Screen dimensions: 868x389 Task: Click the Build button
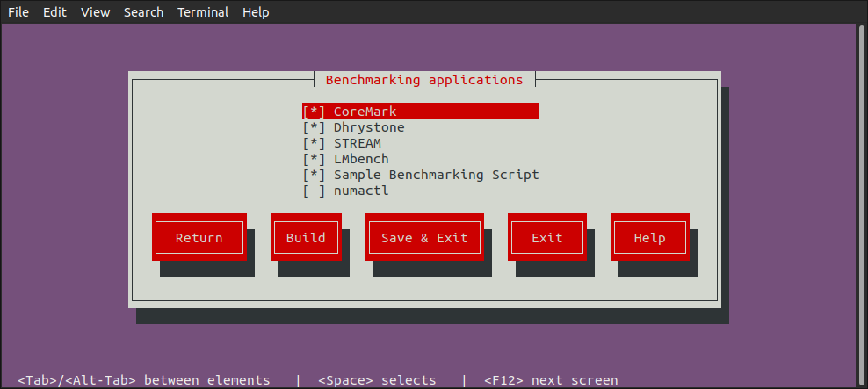[x=306, y=237]
